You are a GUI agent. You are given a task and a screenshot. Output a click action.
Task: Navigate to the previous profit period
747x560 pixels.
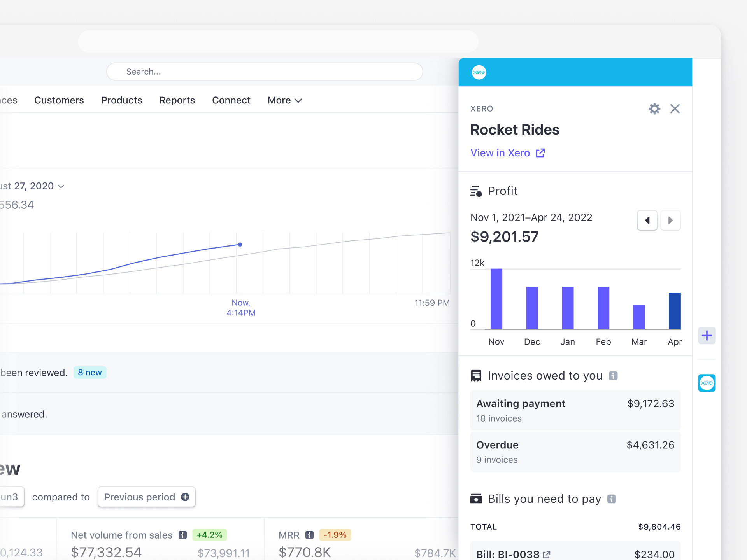(647, 220)
